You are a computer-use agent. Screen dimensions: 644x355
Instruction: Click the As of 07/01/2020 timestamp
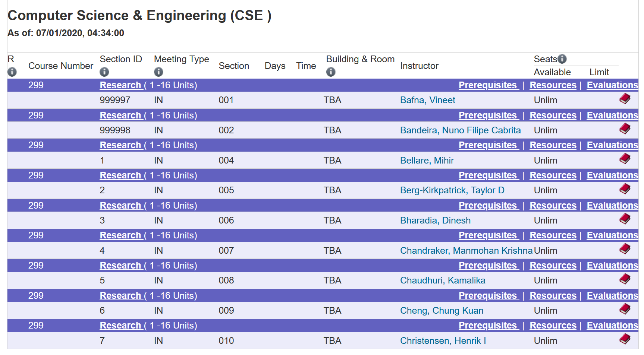66,33
